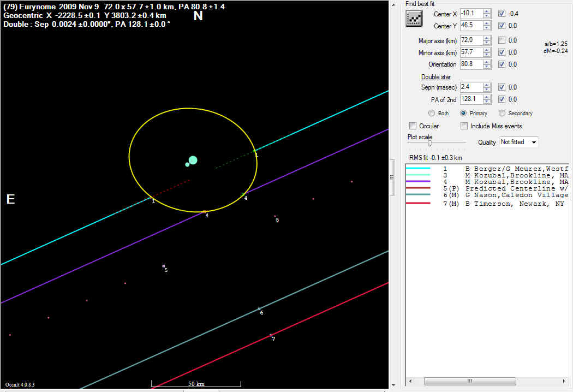Select the Both radio button
573x392 pixels.
[432, 113]
